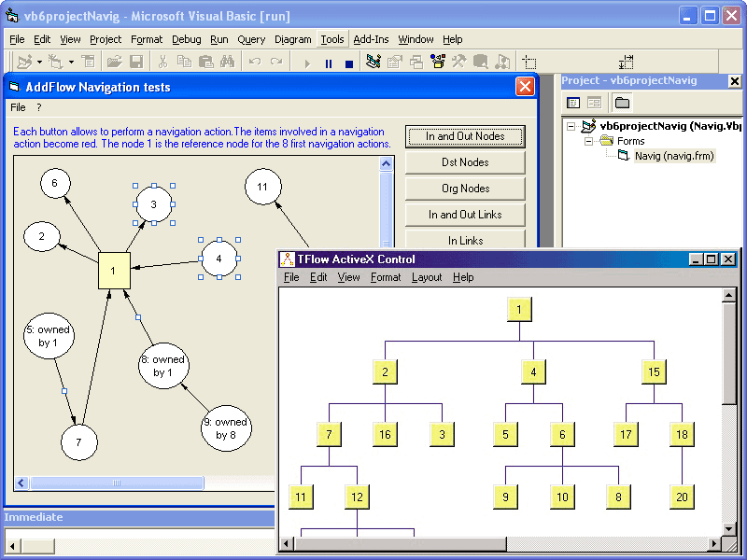This screenshot has height=560, width=747.
Task: Select square node 1 in AddFlow diagram
Action: pyautogui.click(x=114, y=271)
